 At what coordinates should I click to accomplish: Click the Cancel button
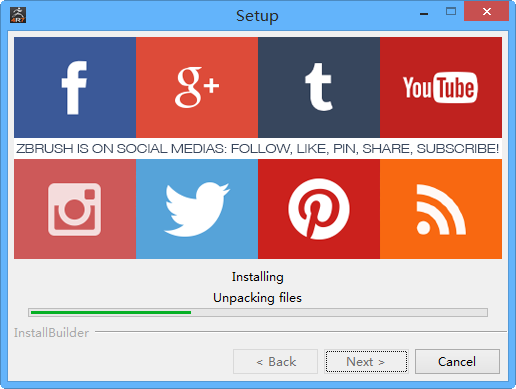tap(457, 362)
